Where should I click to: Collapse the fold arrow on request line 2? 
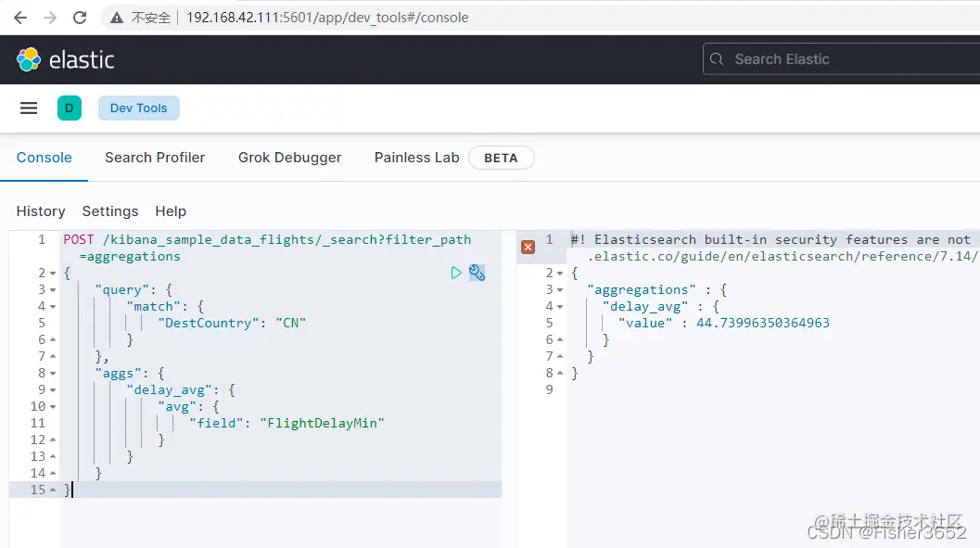[53, 274]
